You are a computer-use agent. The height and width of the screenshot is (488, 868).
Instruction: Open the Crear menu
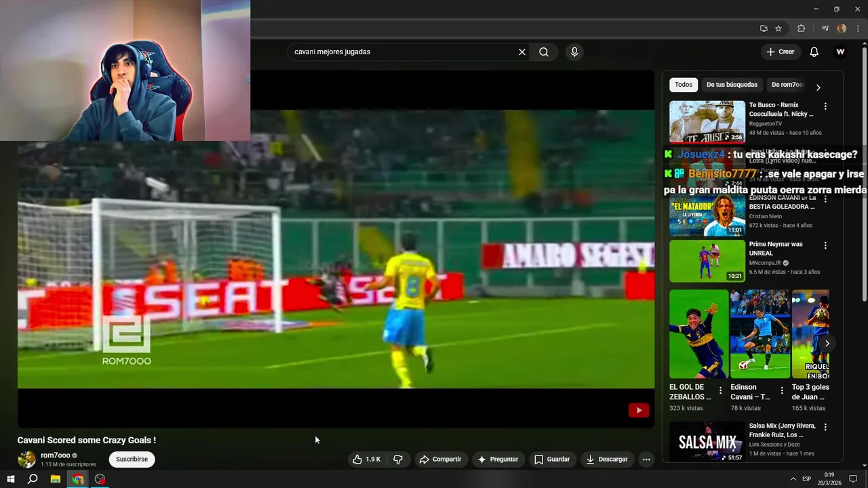click(x=781, y=52)
